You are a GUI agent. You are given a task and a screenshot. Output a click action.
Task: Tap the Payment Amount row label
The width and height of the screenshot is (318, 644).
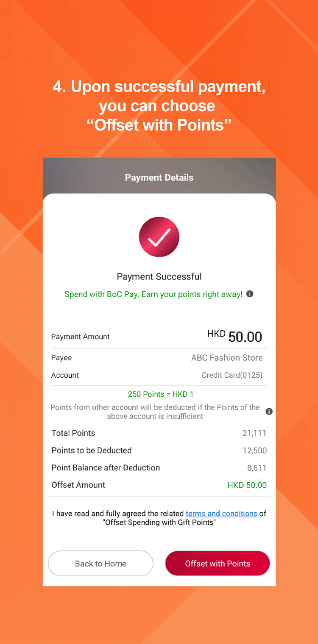point(80,337)
